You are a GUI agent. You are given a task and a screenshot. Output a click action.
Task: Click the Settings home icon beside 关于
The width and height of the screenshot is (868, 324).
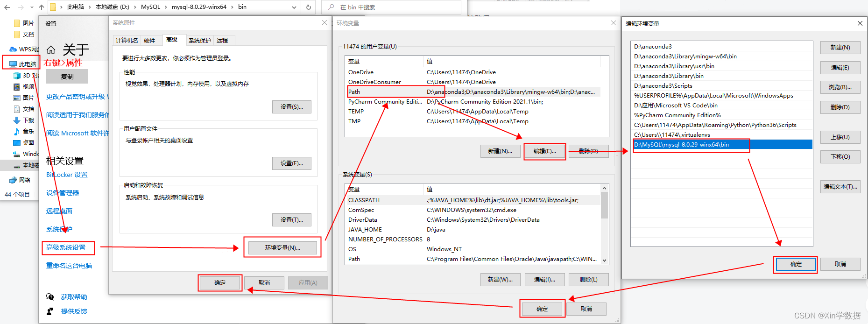pyautogui.click(x=51, y=50)
